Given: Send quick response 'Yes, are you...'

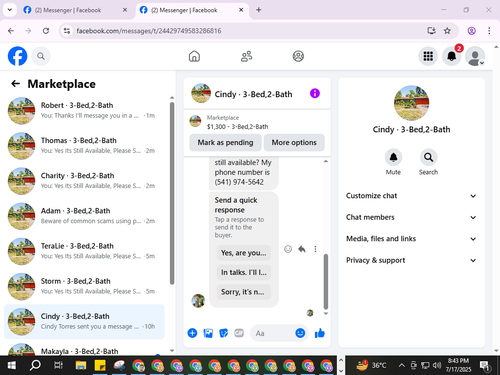Looking at the screenshot, I should (x=244, y=253).
